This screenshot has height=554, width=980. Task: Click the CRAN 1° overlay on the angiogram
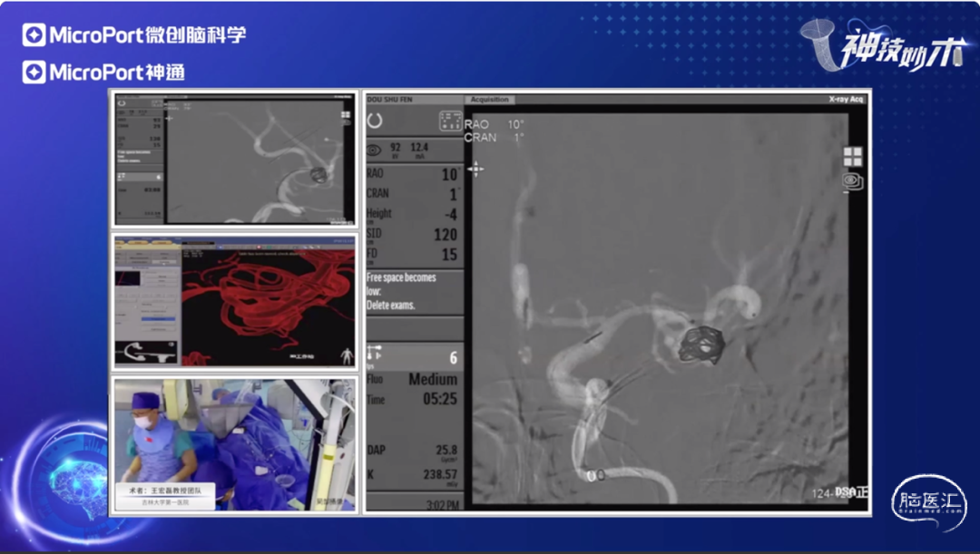coord(494,138)
